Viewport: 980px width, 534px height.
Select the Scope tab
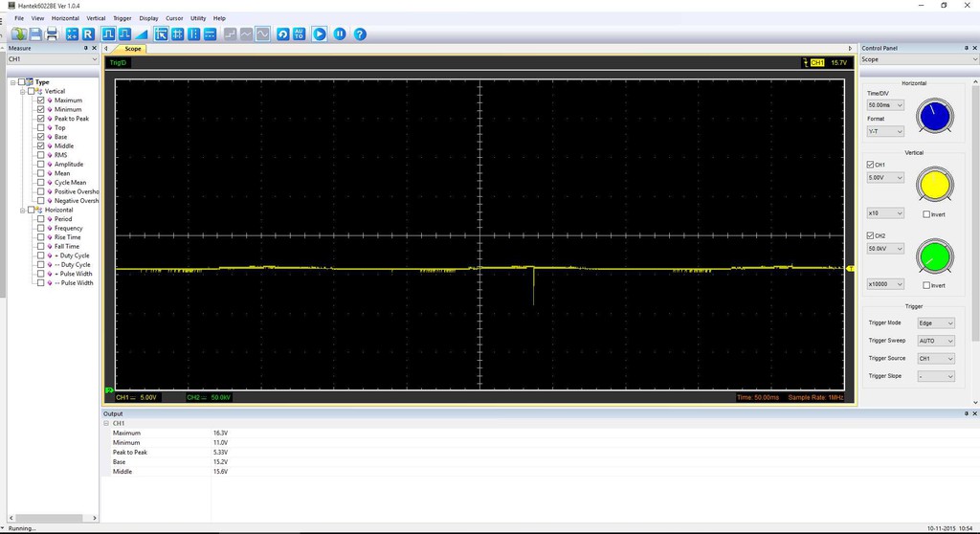pos(132,49)
